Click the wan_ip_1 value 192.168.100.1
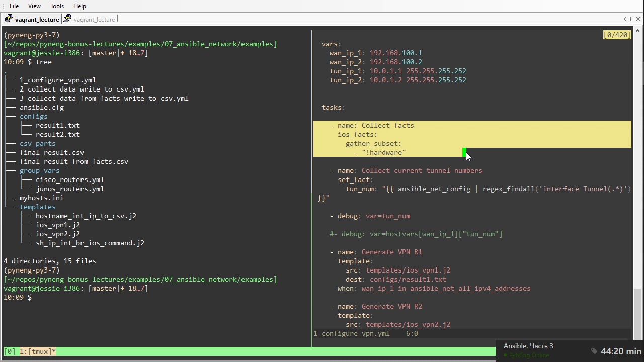 pyautogui.click(x=396, y=53)
